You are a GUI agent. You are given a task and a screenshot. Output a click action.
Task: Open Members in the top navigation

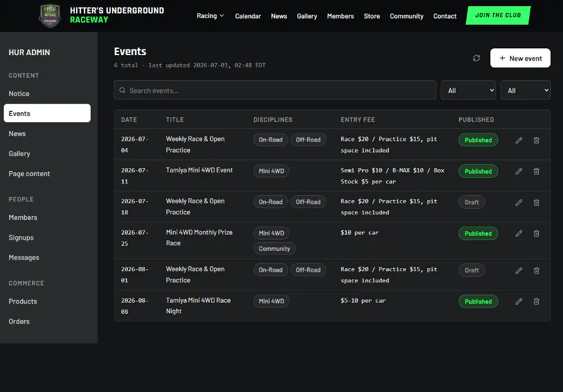341,16
